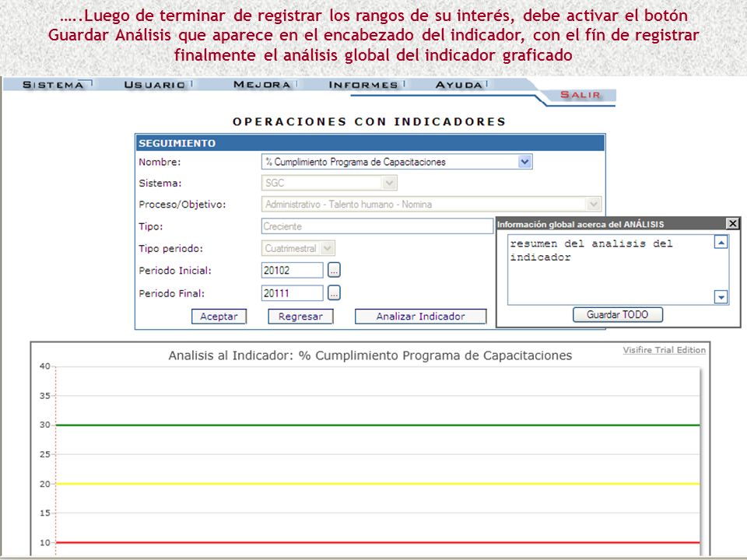Click the yellow line at 20
The image size is (747, 560).
tap(378, 484)
